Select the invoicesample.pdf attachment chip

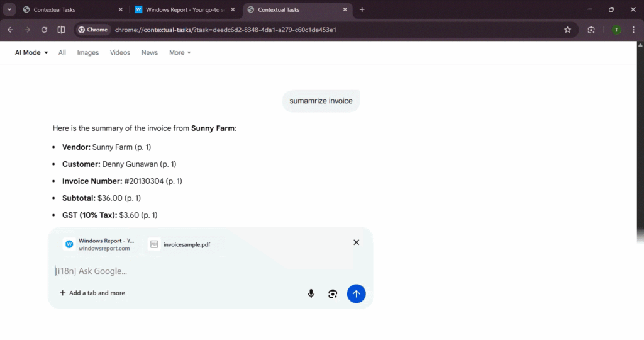click(179, 244)
